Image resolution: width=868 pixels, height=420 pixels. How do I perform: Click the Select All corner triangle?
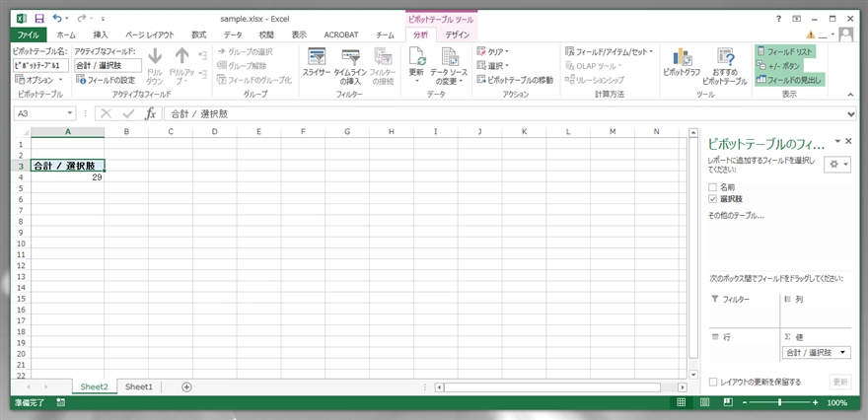(x=26, y=132)
